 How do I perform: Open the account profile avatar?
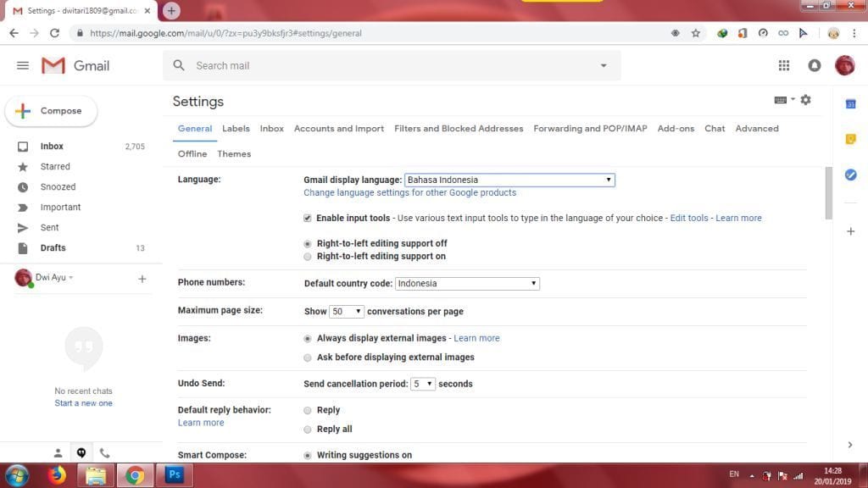[x=845, y=65]
